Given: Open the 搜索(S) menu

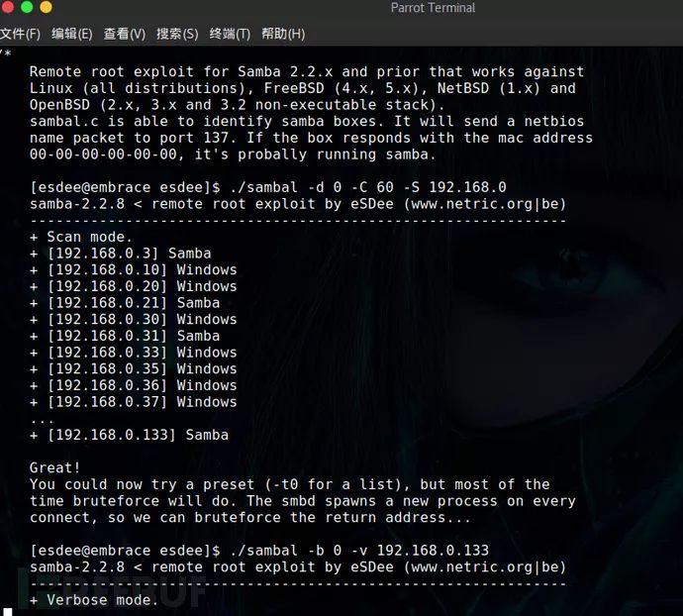Looking at the screenshot, I should coord(177,34).
